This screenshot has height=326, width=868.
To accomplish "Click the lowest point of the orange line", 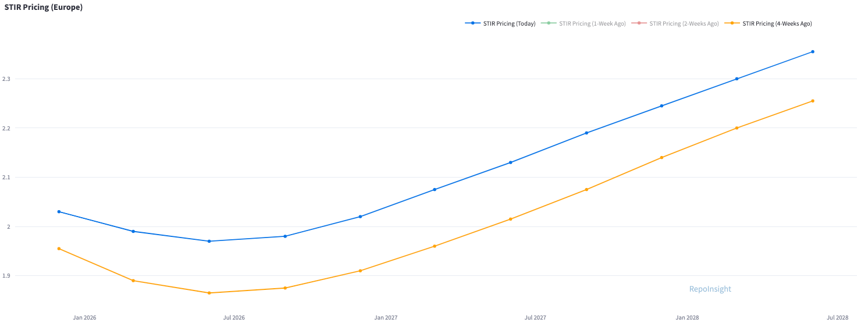I will tap(209, 293).
